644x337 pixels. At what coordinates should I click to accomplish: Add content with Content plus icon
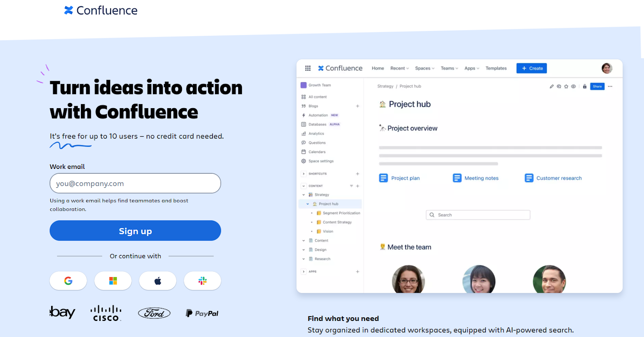(357, 186)
